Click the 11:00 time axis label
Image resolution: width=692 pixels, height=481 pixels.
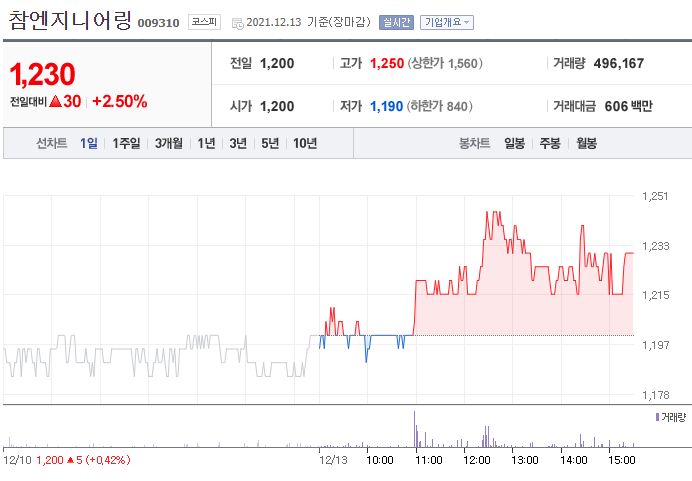[429, 460]
